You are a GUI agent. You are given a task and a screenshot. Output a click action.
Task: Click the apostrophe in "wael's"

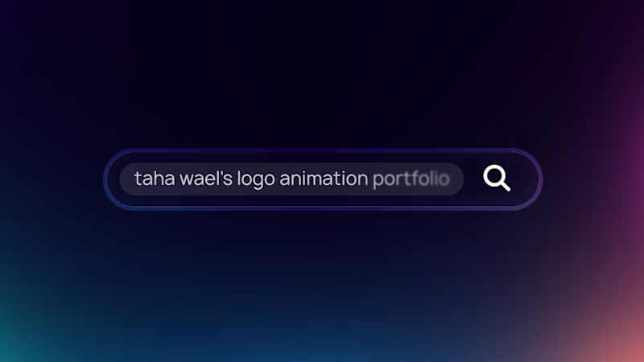(x=224, y=173)
